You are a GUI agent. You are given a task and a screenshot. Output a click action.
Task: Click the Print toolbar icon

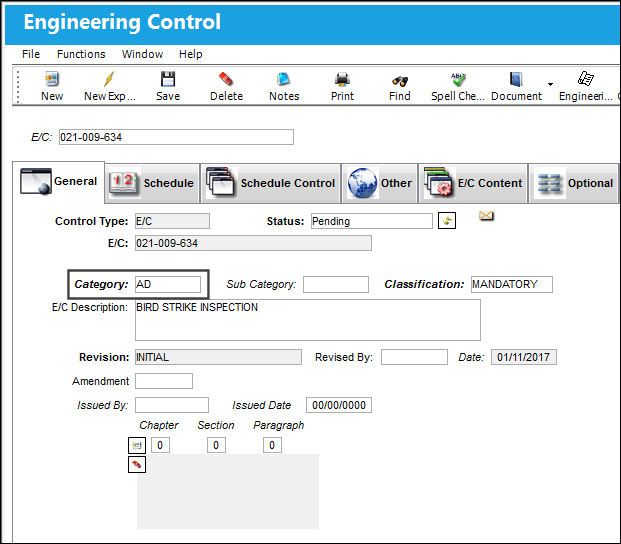click(x=342, y=80)
